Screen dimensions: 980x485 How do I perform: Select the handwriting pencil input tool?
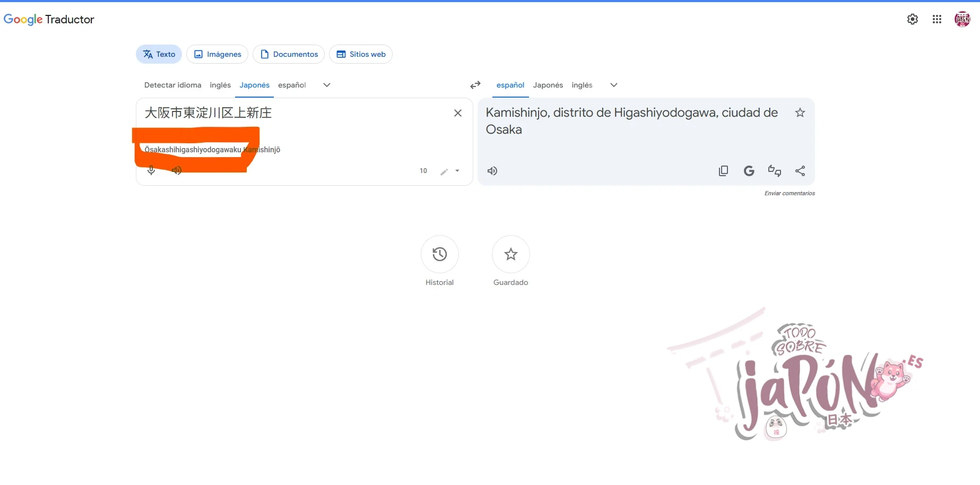pos(444,171)
